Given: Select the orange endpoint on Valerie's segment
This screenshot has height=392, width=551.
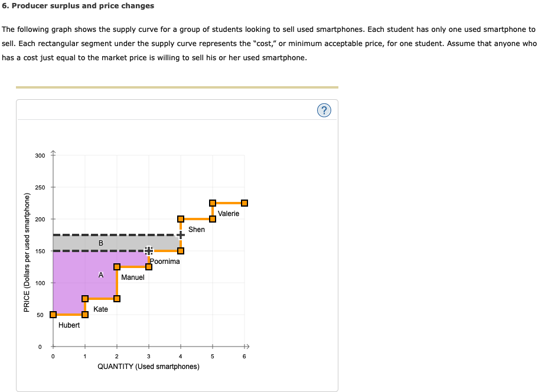Looking at the screenshot, I should click(x=211, y=203).
